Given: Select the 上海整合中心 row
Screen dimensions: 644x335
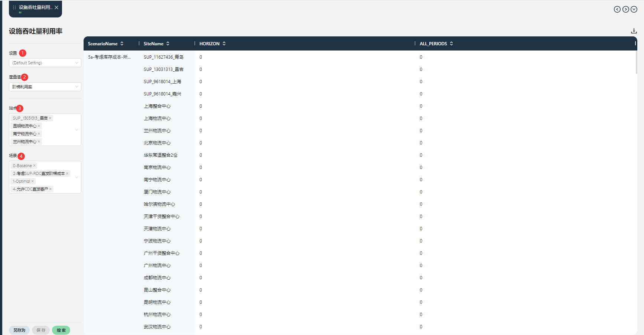Looking at the screenshot, I should [360, 106].
